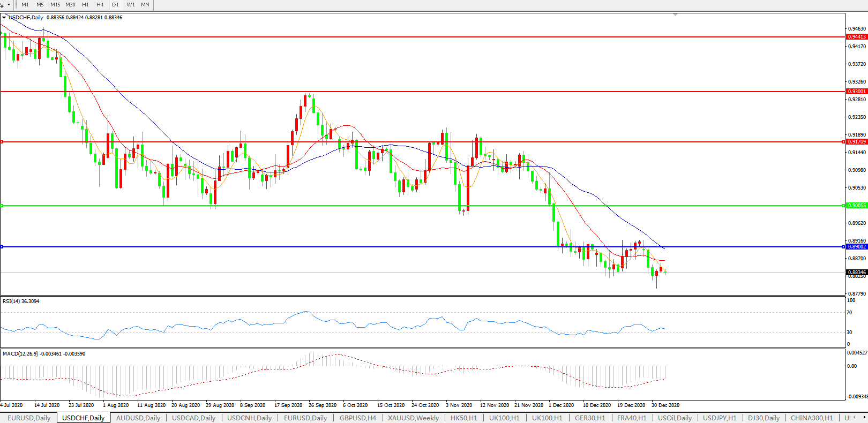Open the USDJPY,H1 chart tab
The image size is (868, 423).
pyautogui.click(x=720, y=418)
